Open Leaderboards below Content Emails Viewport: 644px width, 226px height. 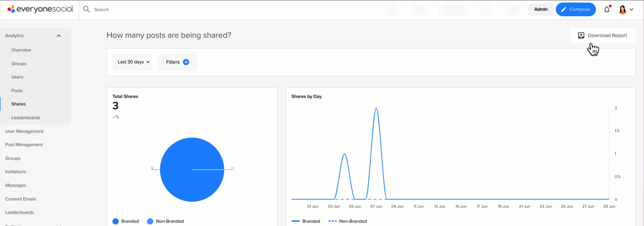click(x=20, y=212)
